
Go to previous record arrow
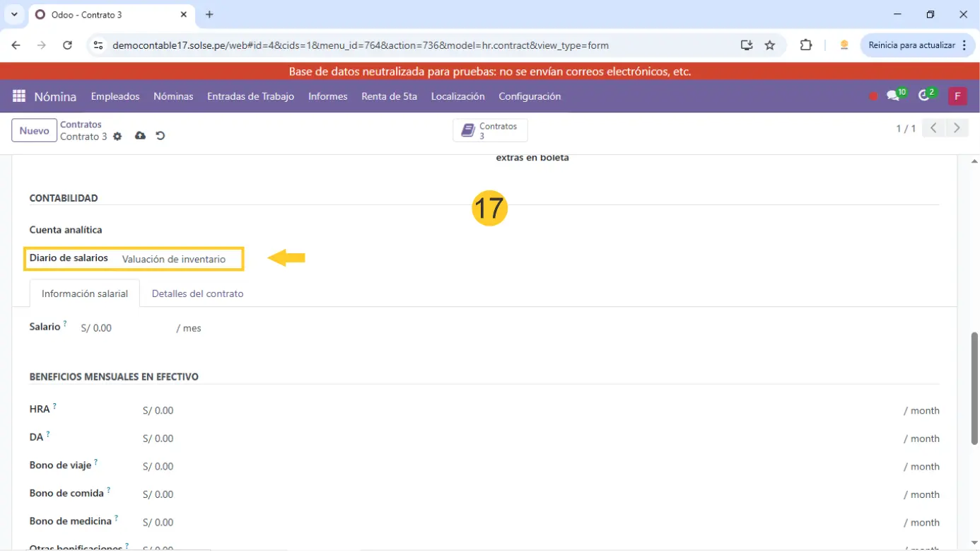click(x=933, y=129)
